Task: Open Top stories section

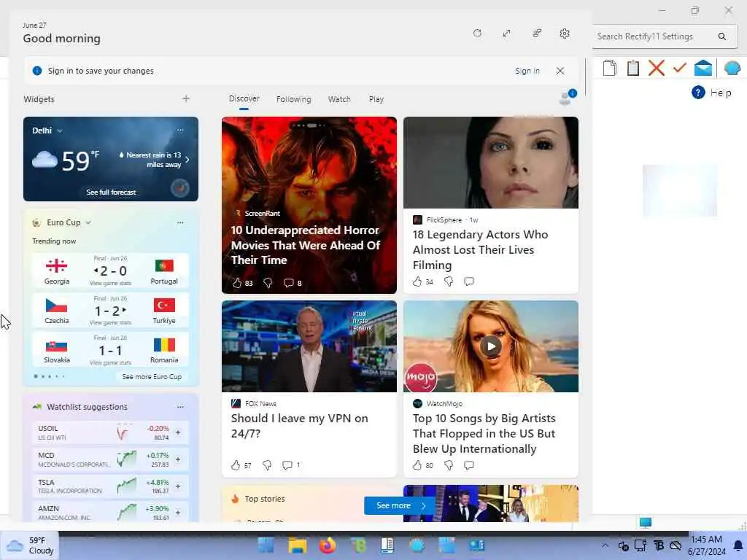Action: (x=264, y=499)
